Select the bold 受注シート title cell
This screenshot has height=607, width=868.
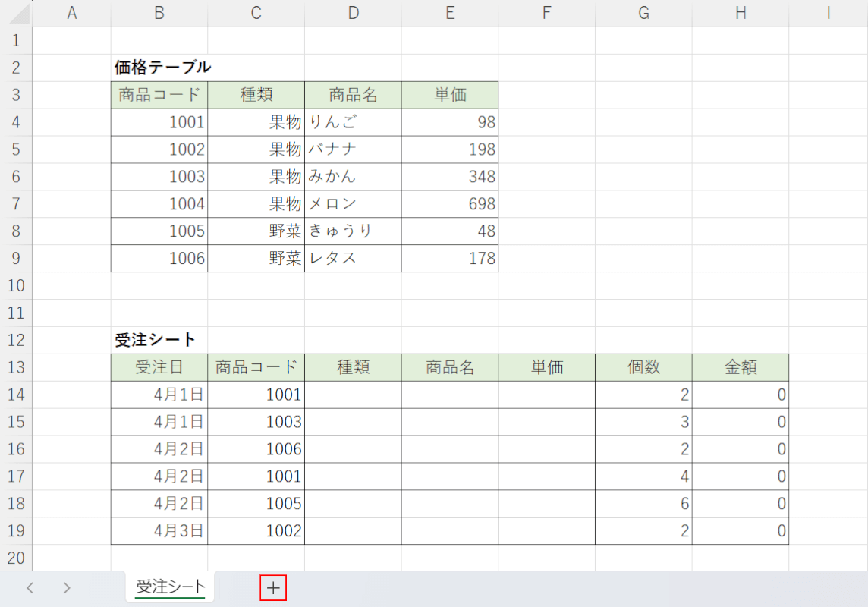[159, 340]
